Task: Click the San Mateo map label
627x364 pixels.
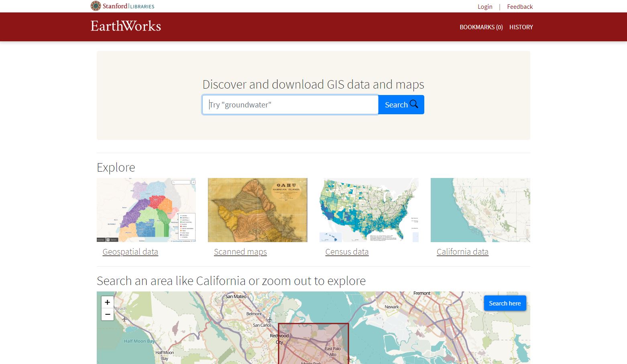Action: [x=236, y=297]
